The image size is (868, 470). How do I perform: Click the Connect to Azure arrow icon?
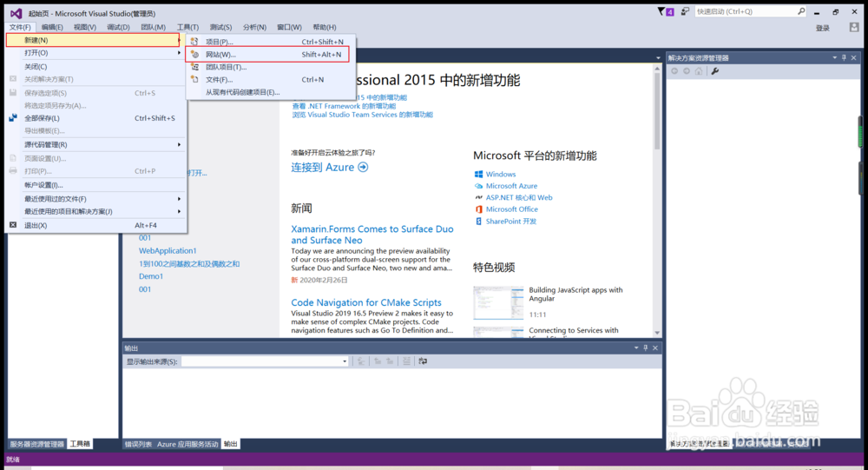[x=363, y=168]
